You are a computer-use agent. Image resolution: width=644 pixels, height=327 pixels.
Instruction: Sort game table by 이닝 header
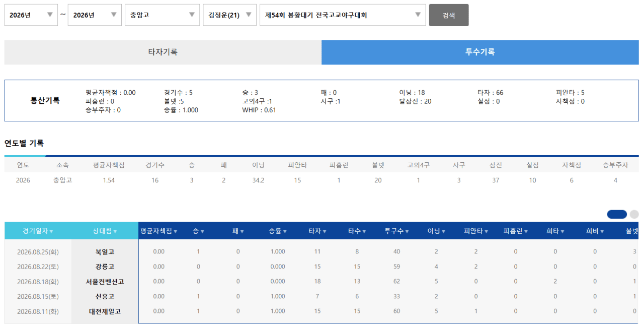(436, 231)
